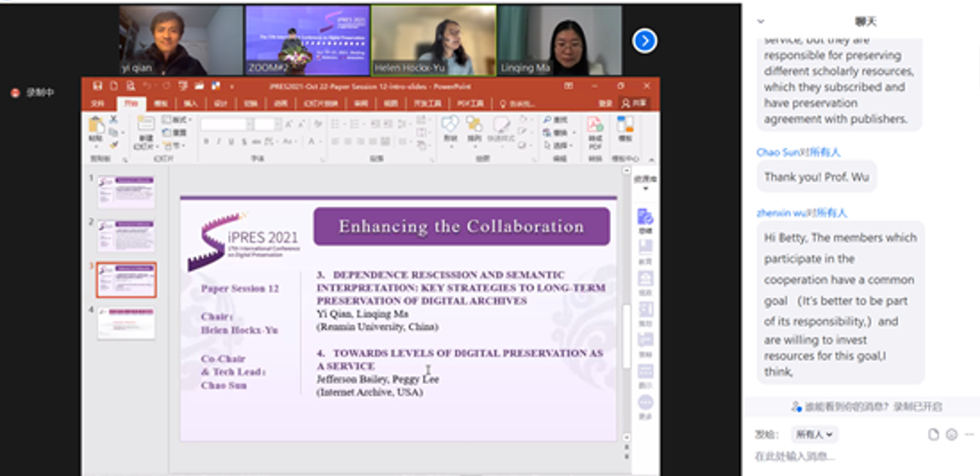980x476 pixels.
Task: Click the blue next-participants arrow in Zoom
Action: (644, 41)
